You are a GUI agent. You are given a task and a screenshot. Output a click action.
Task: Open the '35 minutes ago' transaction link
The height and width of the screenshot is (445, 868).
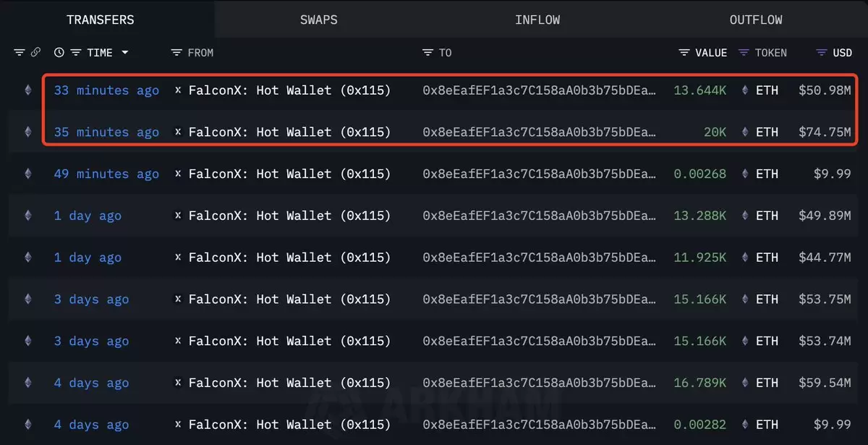(106, 132)
